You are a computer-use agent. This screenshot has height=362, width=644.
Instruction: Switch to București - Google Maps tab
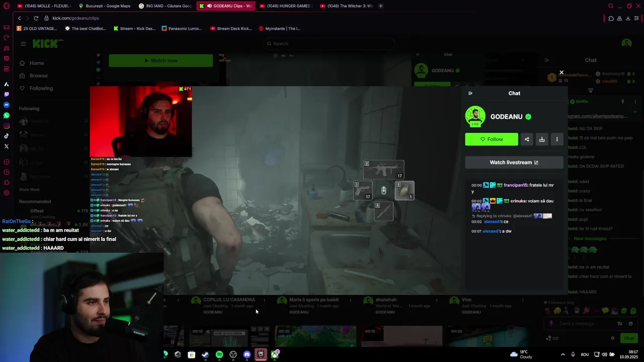click(105, 6)
